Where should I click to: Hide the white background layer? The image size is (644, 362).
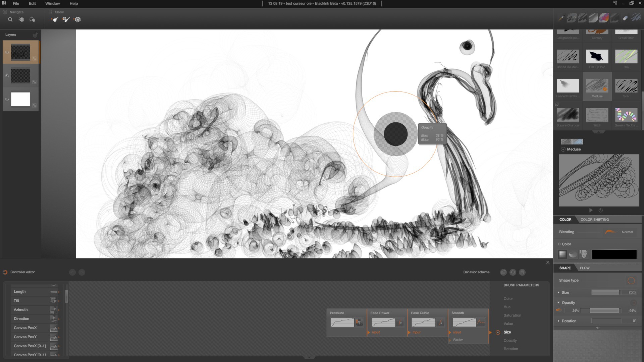point(7,99)
